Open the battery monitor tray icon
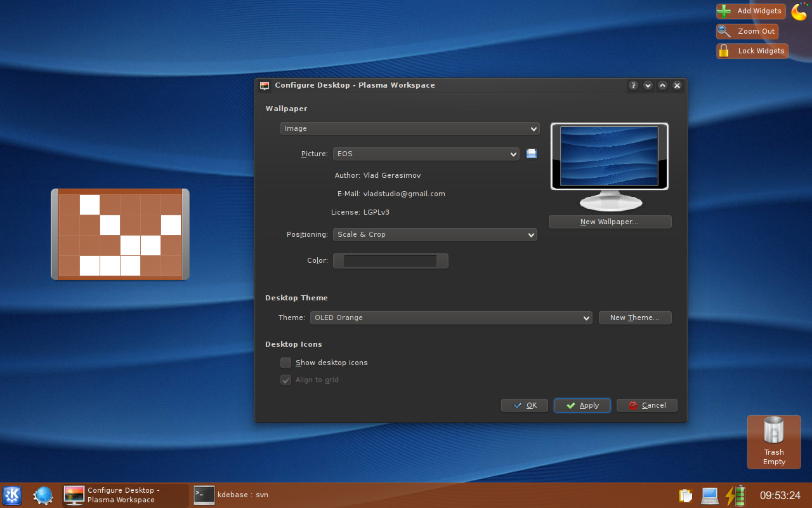 735,495
